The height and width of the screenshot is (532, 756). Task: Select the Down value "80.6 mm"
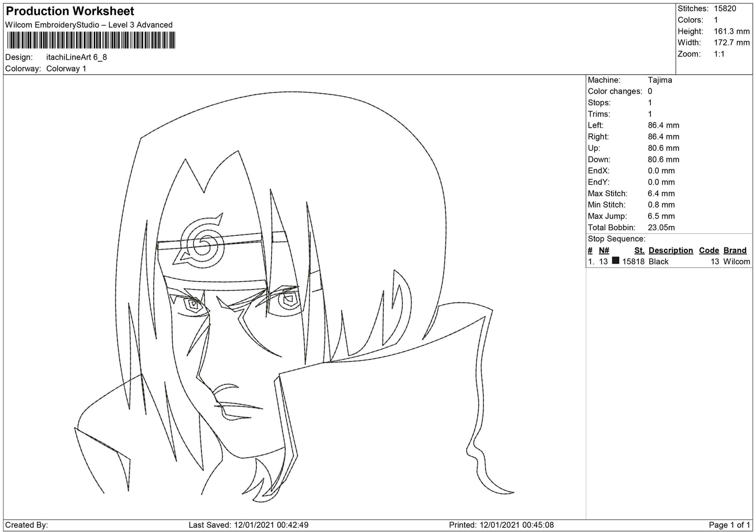click(x=663, y=160)
